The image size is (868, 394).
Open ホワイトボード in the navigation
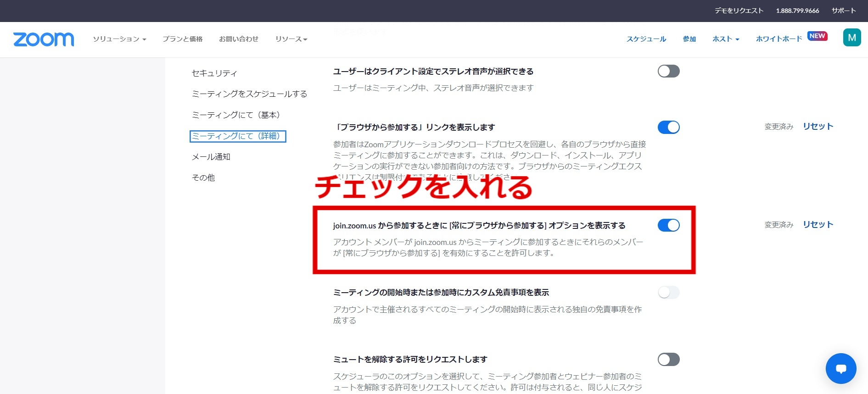(x=779, y=39)
